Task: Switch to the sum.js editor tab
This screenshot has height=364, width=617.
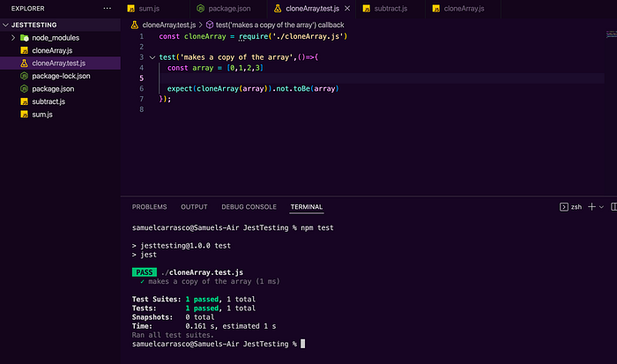Action: tap(155, 8)
